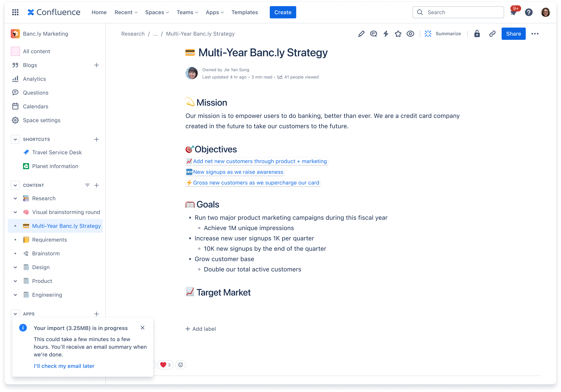Collapse the Content section
Image resolution: width=561 pixels, height=392 pixels.
[x=15, y=185]
